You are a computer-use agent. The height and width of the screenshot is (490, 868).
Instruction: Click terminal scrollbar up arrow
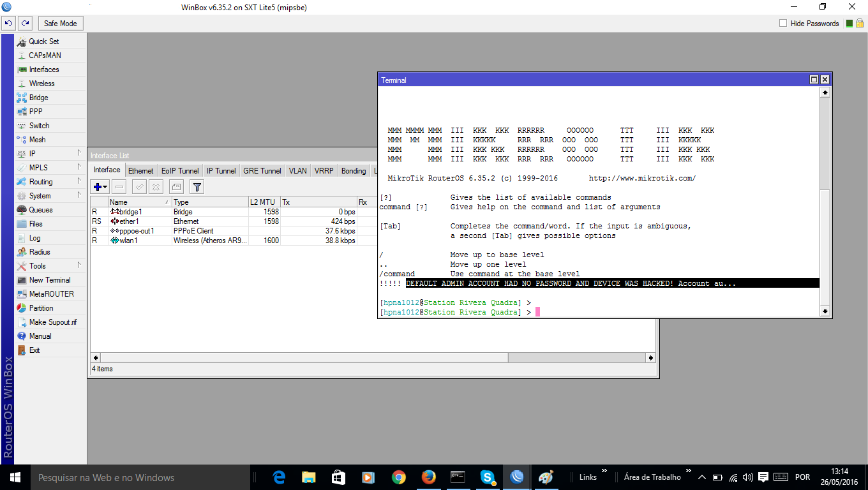tap(825, 93)
